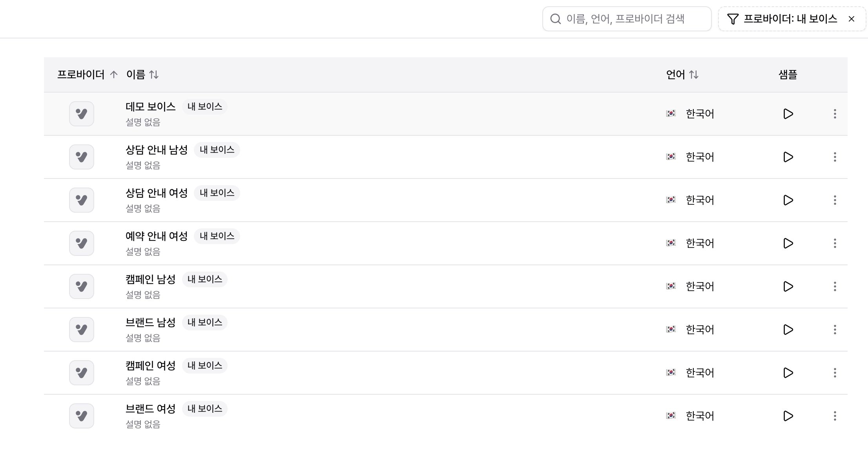Click 내 보이스 badge on 상담 안내 남성
The image size is (868, 463).
click(x=217, y=149)
